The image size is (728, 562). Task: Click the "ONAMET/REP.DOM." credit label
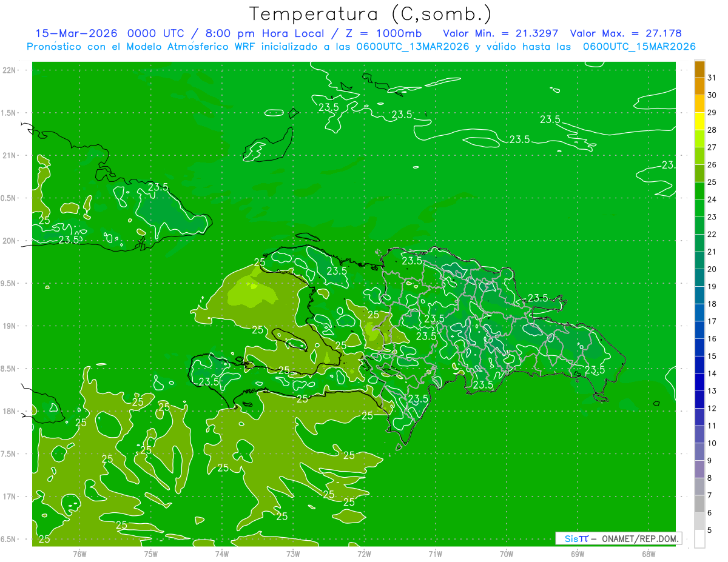point(641,538)
